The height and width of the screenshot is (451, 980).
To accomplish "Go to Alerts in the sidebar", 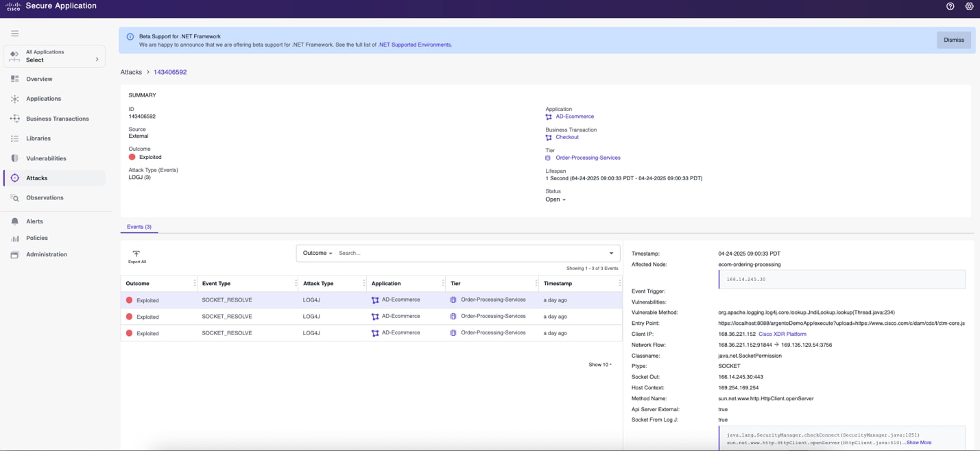I will (x=34, y=221).
